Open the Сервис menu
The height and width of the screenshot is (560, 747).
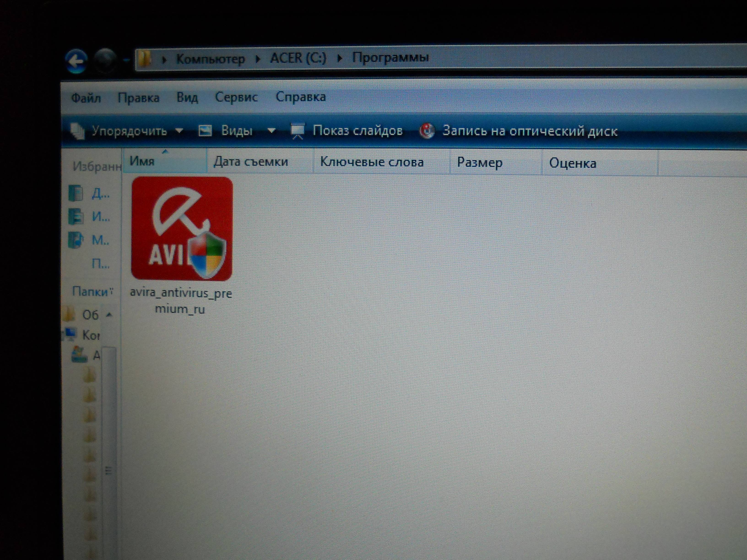tap(236, 97)
